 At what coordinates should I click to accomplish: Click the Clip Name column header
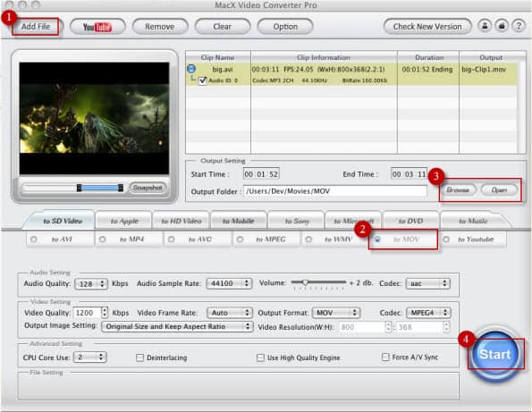pos(218,57)
